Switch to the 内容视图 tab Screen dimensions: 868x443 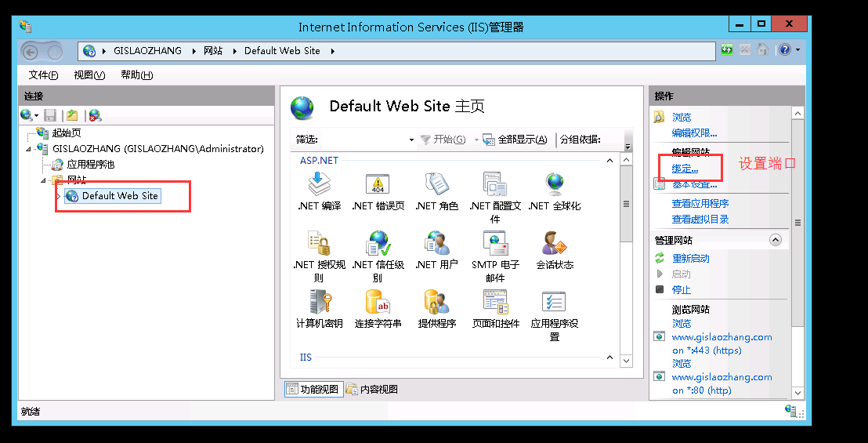coord(372,389)
